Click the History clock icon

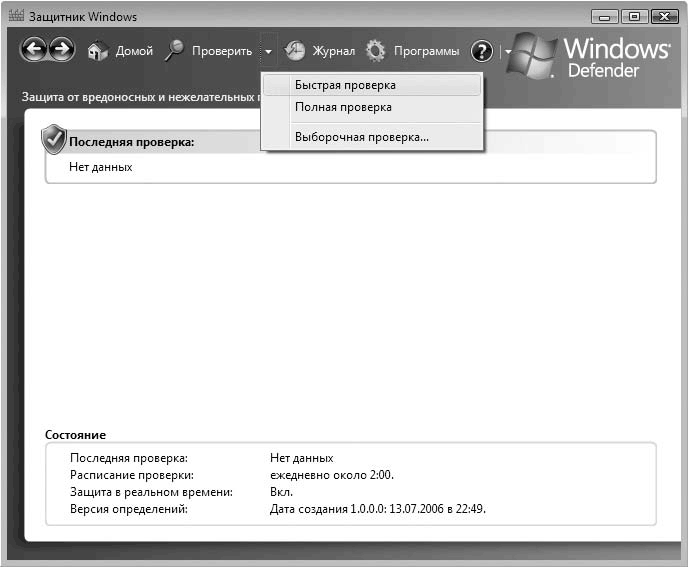click(295, 51)
